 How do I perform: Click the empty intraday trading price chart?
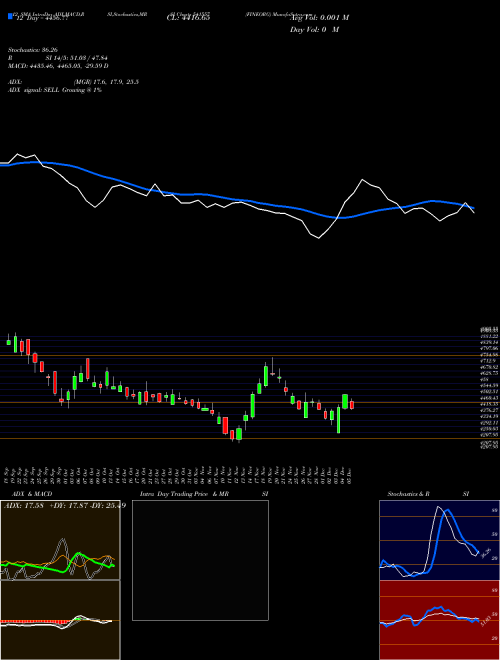click(200, 560)
